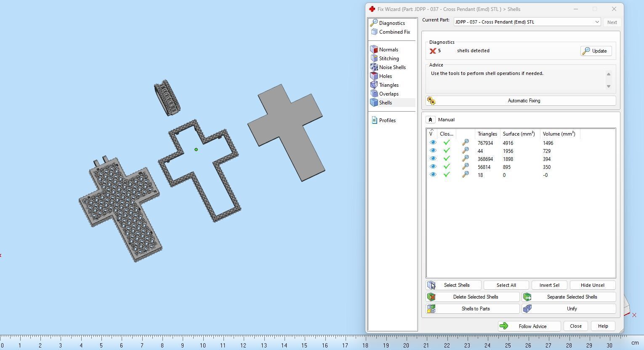Zoom to the 368694-triangle shell
644x350 pixels.
coord(465,159)
